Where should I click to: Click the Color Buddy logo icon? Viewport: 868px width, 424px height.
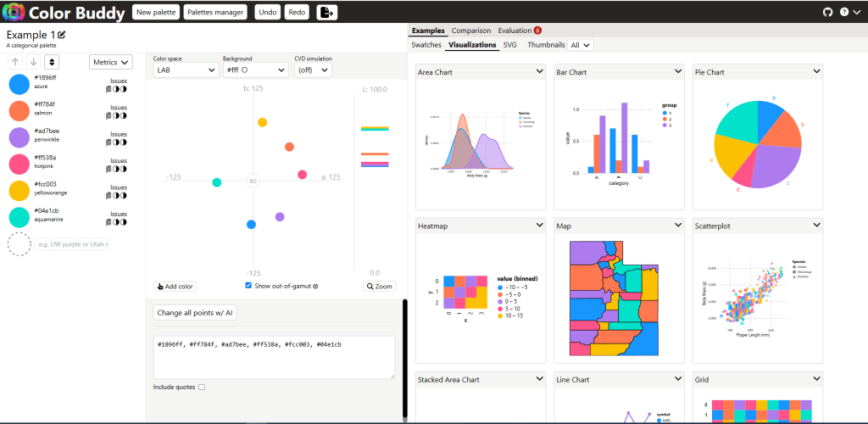point(14,13)
